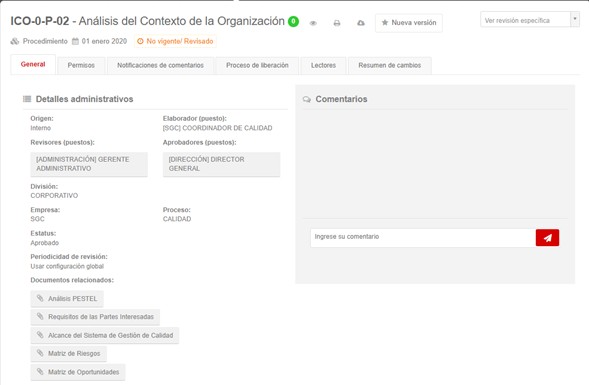This screenshot has width=589, height=385.
Task: Click paperclip icon beside Alcance del Sistema
Action: [x=40, y=335]
